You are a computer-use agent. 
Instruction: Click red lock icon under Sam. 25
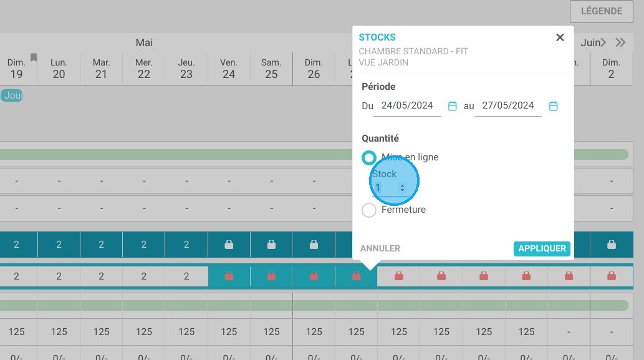click(x=271, y=276)
